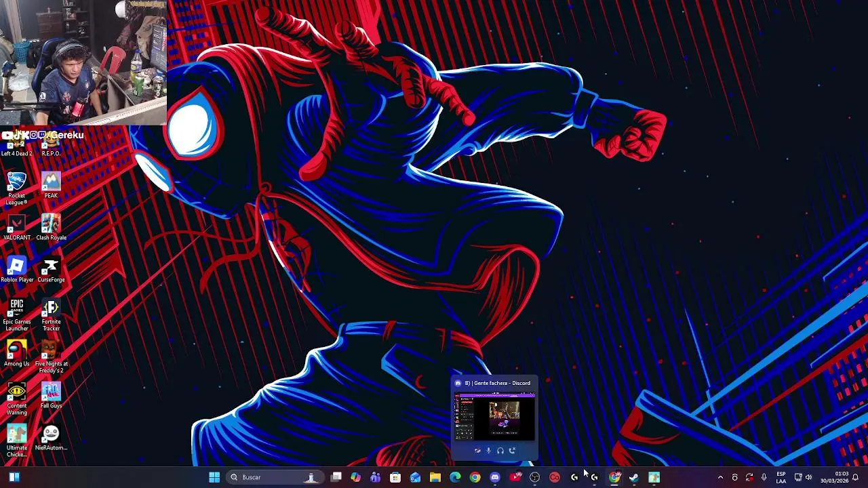Open Microsoft Teams taskbar icon

click(x=375, y=477)
